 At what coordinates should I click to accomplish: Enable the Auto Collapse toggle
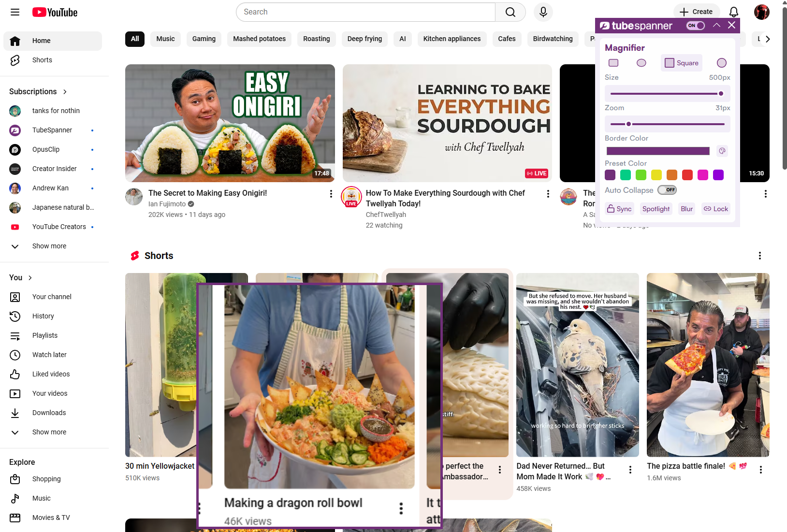click(x=667, y=190)
